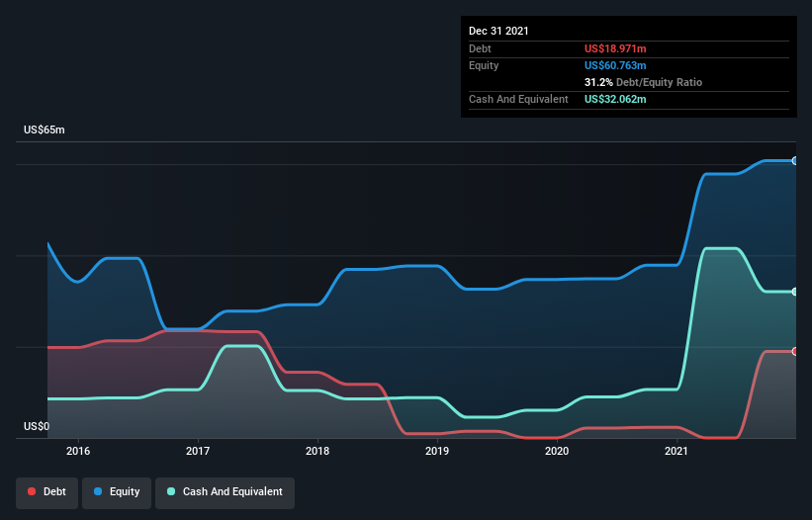Click the US$32.062m cash value

[x=615, y=99]
